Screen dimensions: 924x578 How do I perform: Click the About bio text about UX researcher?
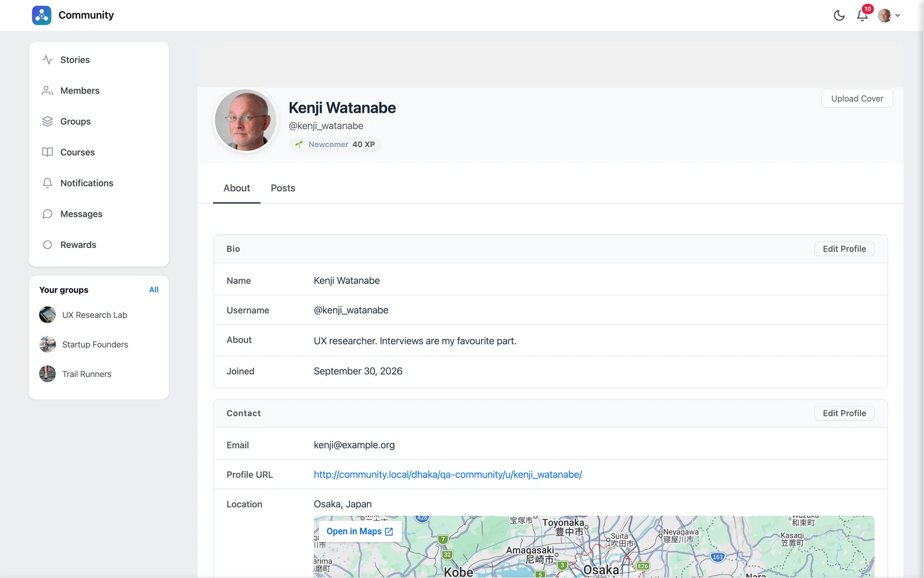(x=415, y=341)
